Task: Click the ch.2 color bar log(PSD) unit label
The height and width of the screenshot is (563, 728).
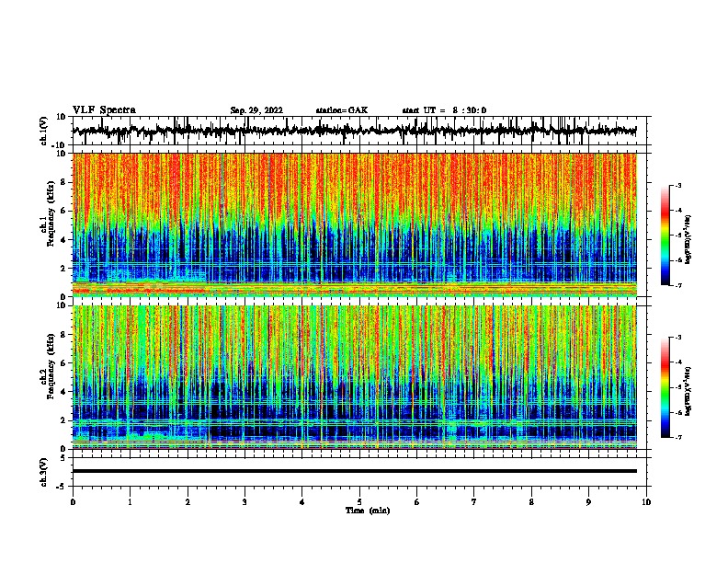Action: click(x=688, y=391)
